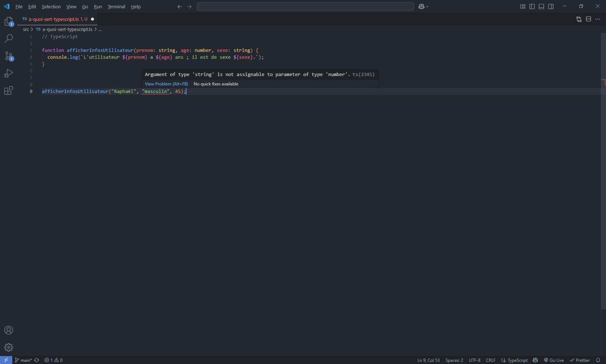Open the Go menu
Viewport: 606px width, 364px height.
coord(85,6)
